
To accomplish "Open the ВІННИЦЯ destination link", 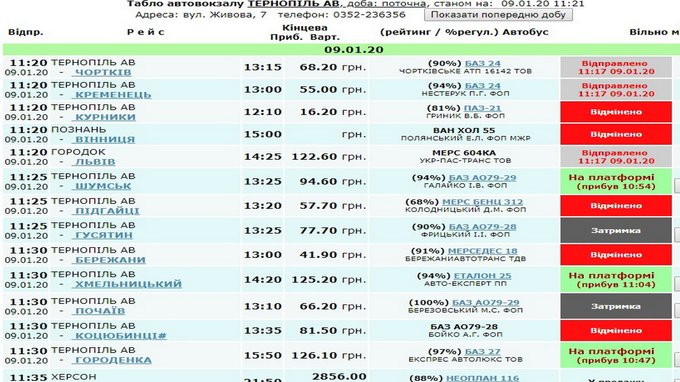I will [105, 140].
